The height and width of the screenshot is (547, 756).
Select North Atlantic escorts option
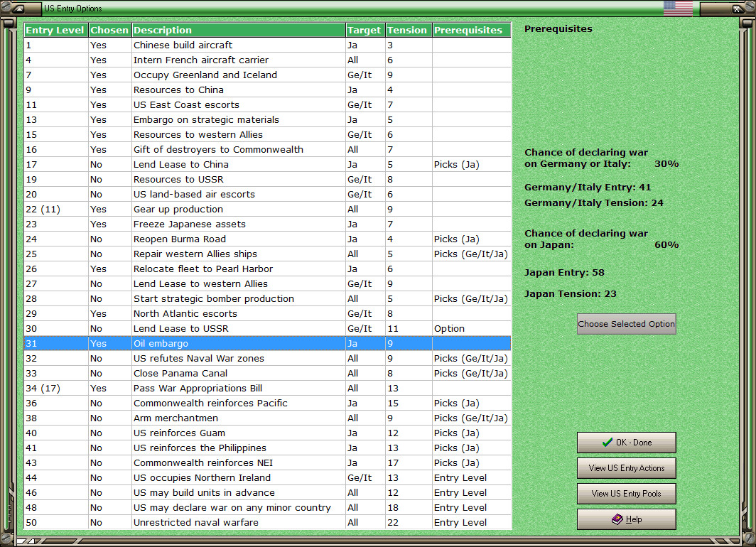coord(268,314)
